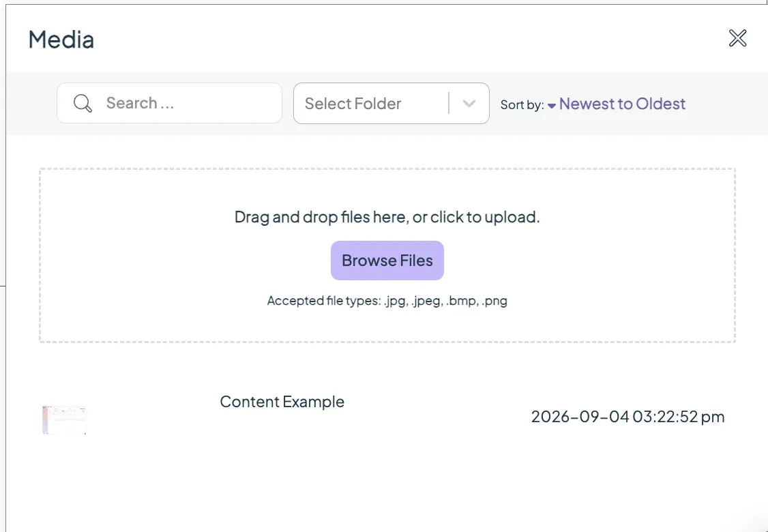Click the Select Folder placeholder text
Screen dimensions: 768x532
tap(353, 104)
